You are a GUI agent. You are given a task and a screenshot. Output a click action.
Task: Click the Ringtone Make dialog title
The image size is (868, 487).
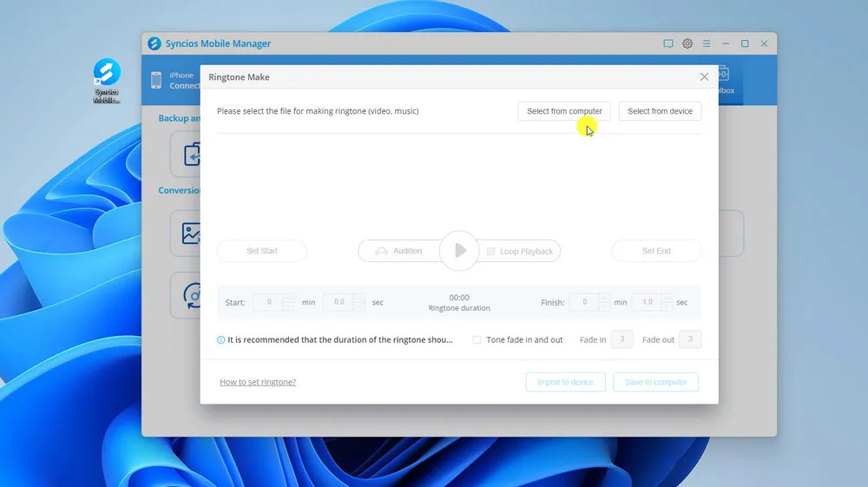point(240,77)
